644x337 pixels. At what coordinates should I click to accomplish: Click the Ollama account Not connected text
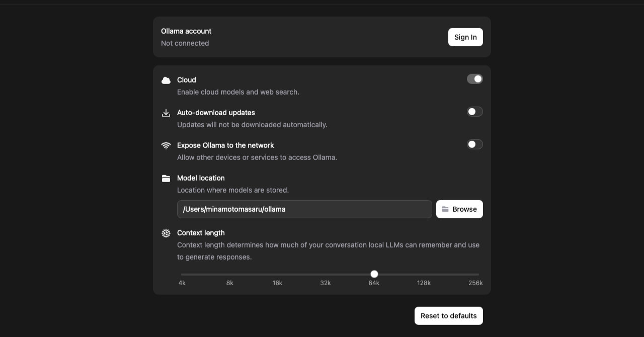(x=185, y=43)
